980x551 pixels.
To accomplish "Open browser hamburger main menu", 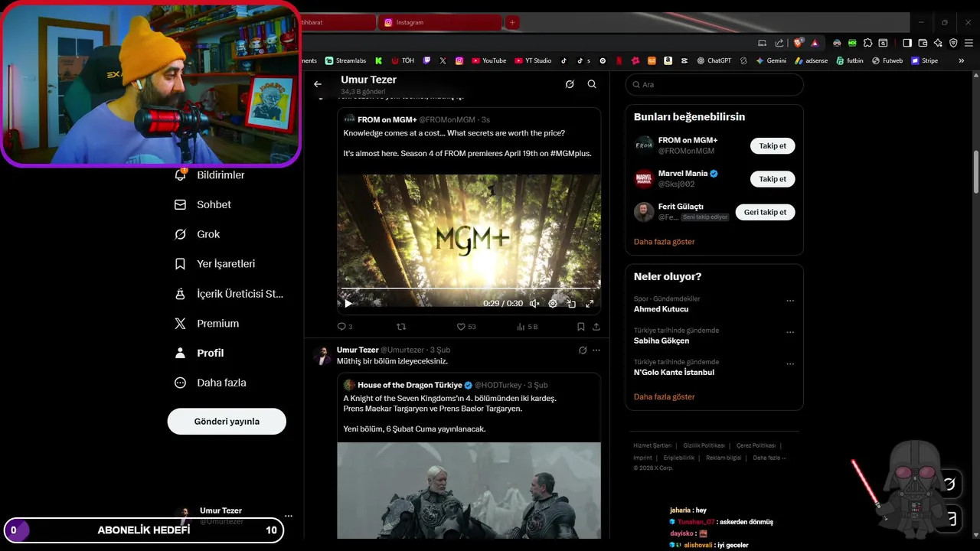I will pos(969,43).
